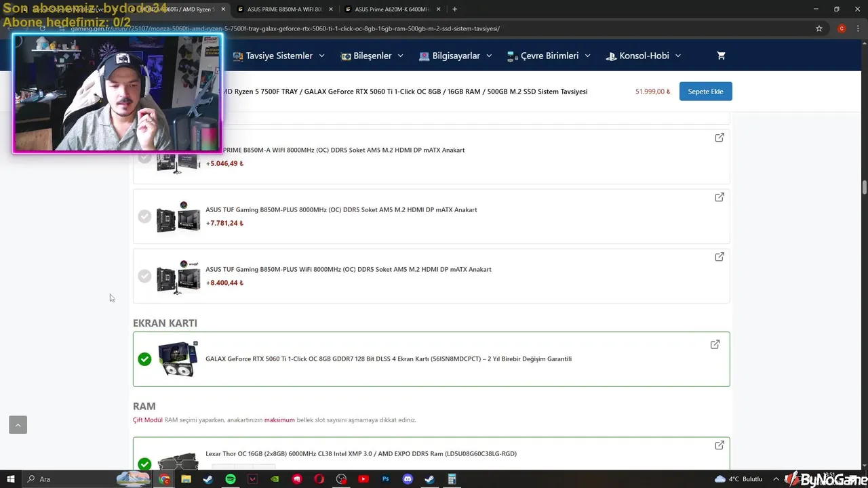This screenshot has height=488, width=868.
Task: Open ASUS TUF Gaming B850M-PLUS WiFi product title
Action: coord(349,270)
